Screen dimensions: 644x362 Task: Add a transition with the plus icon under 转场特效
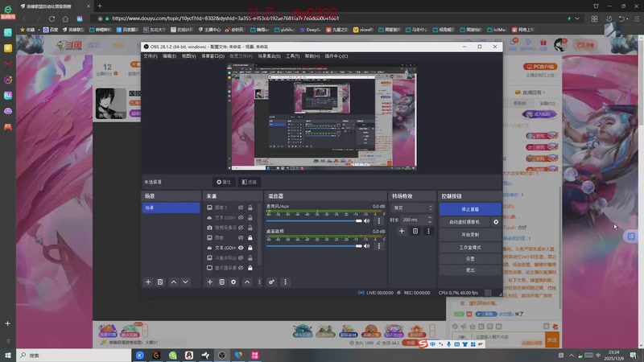point(402,231)
